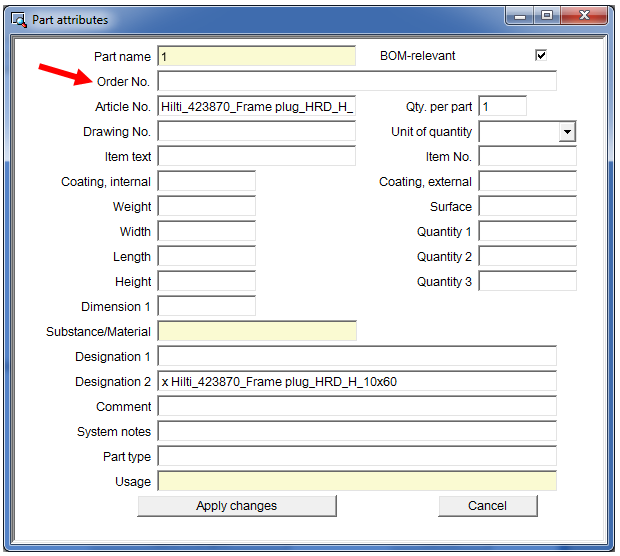
Task: Click the Qty. per part field
Action: (503, 106)
